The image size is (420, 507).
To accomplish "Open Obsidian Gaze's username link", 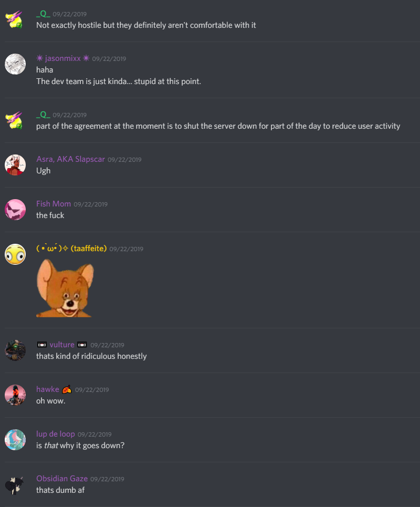I will pyautogui.click(x=62, y=479).
